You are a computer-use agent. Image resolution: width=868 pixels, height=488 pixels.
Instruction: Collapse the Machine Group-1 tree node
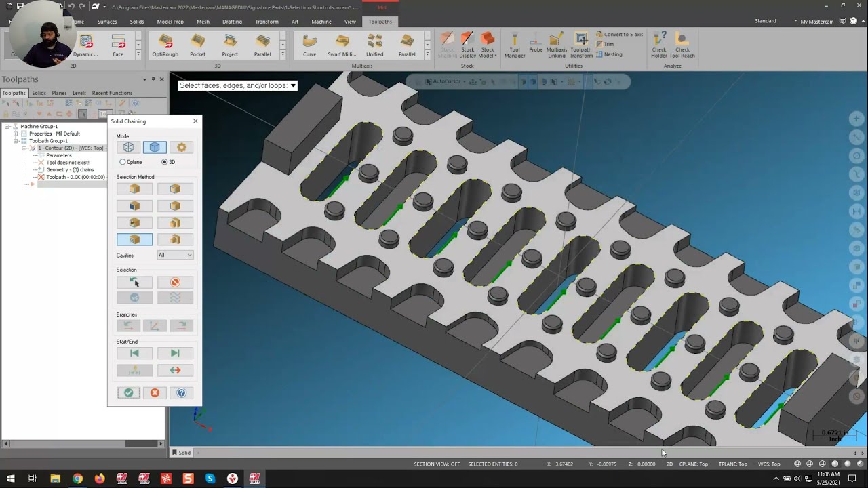(x=7, y=127)
